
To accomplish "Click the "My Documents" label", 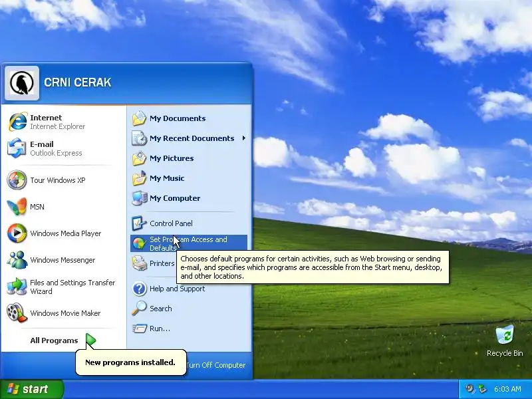I will (178, 118).
